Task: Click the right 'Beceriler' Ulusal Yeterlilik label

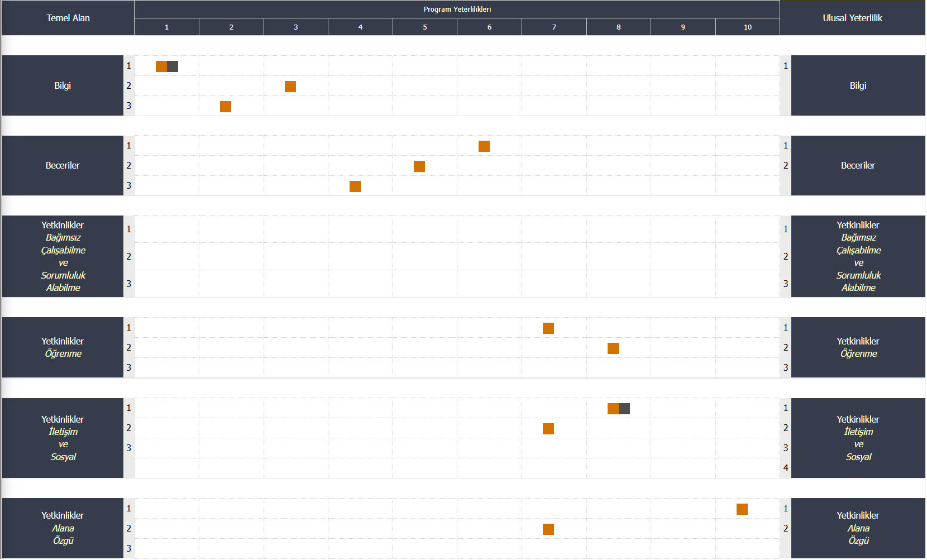Action: coord(858,165)
